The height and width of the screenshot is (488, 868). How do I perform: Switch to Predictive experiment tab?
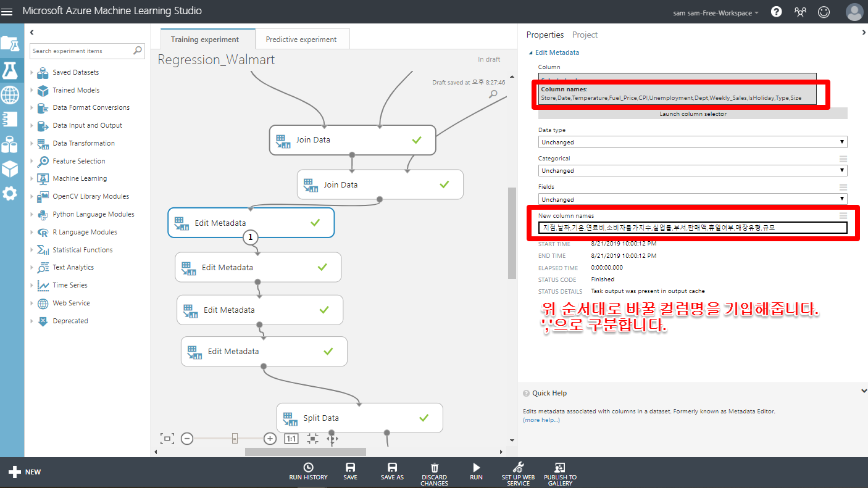click(x=301, y=39)
